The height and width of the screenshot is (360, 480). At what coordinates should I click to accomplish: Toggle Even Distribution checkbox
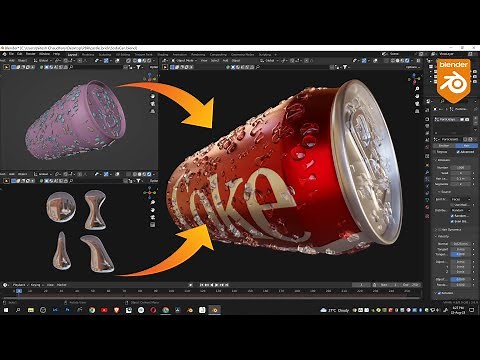click(452, 221)
